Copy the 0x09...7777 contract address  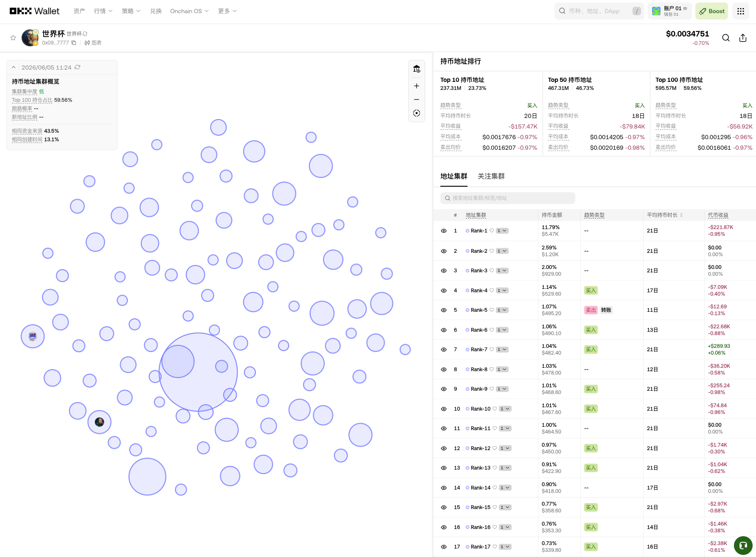[74, 43]
